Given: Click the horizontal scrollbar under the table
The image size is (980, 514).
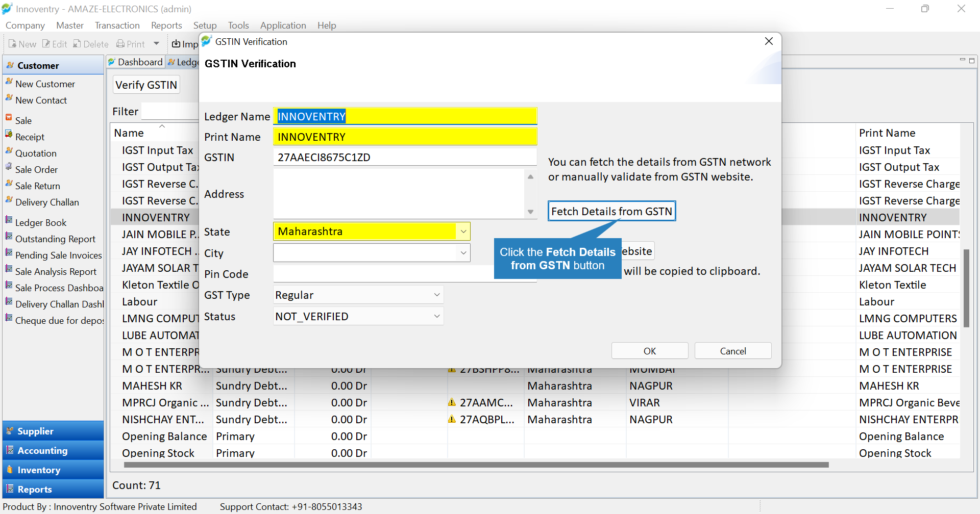Looking at the screenshot, I should [x=476, y=465].
